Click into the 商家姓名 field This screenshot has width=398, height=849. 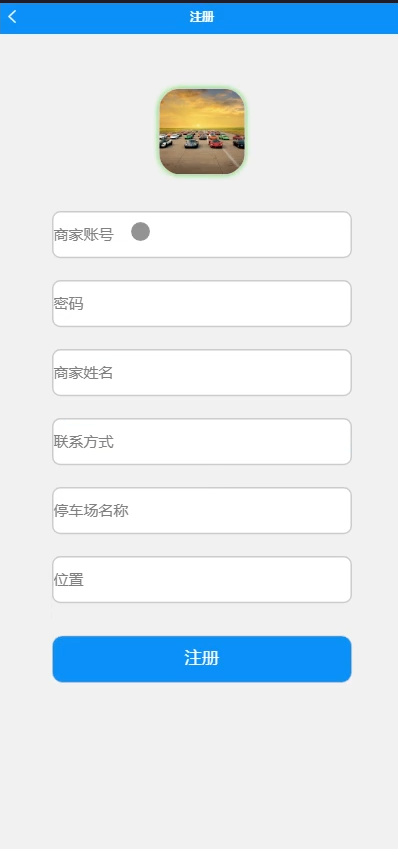pyautogui.click(x=202, y=373)
